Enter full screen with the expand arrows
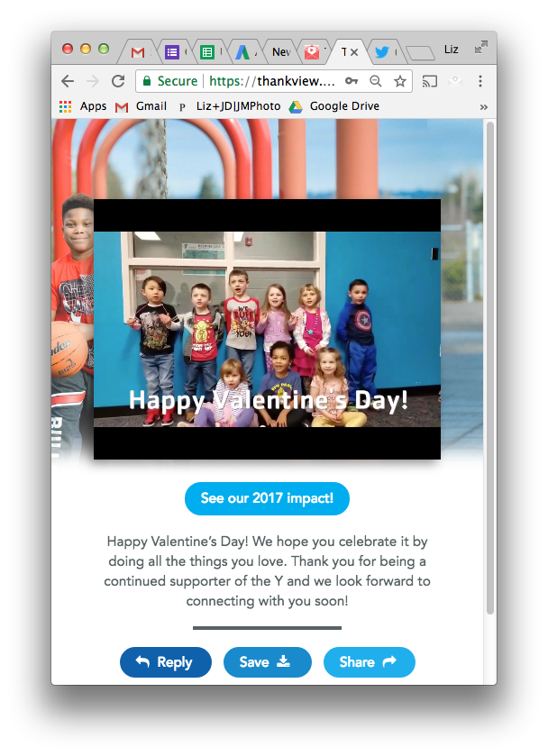 (x=481, y=47)
